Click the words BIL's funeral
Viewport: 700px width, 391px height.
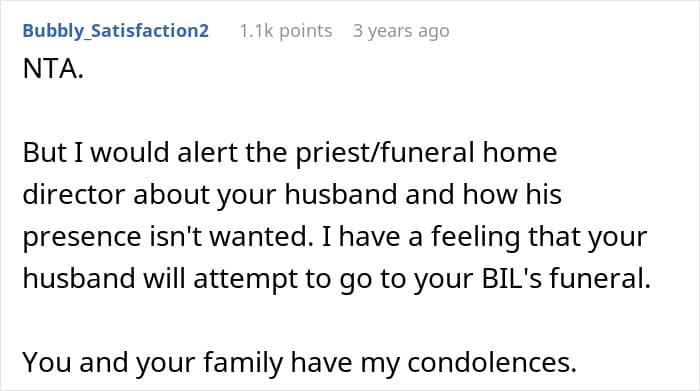[566, 279]
